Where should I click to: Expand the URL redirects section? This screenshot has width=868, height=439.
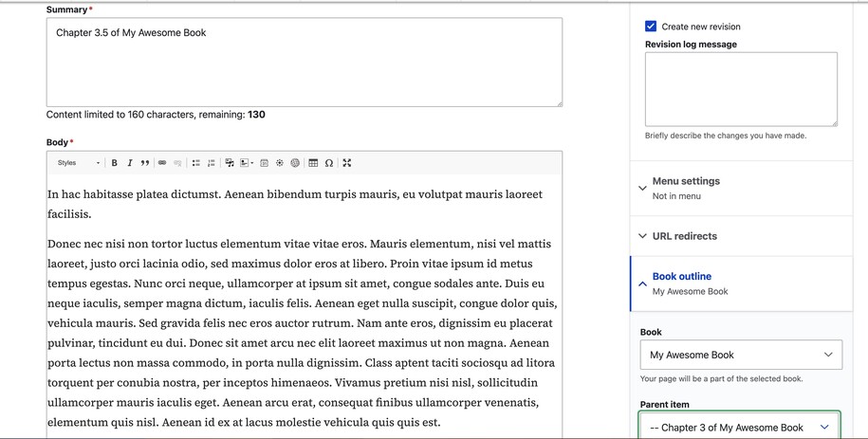[684, 236]
